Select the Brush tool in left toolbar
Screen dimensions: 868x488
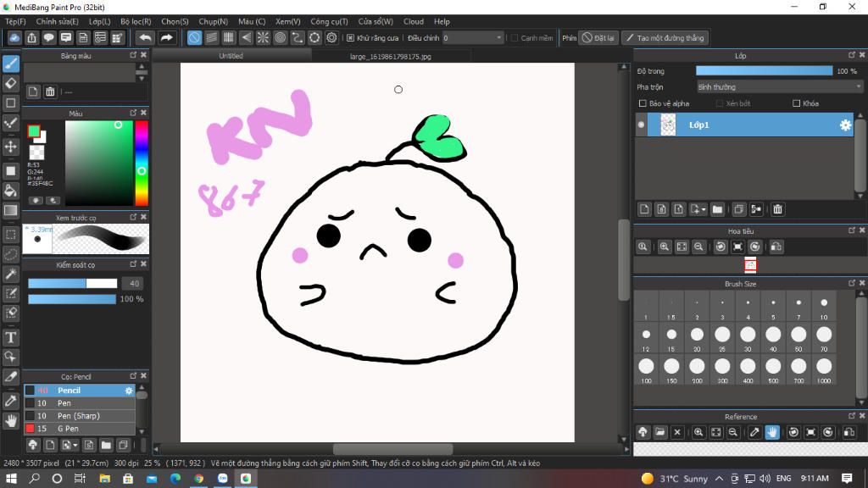pyautogui.click(x=10, y=64)
